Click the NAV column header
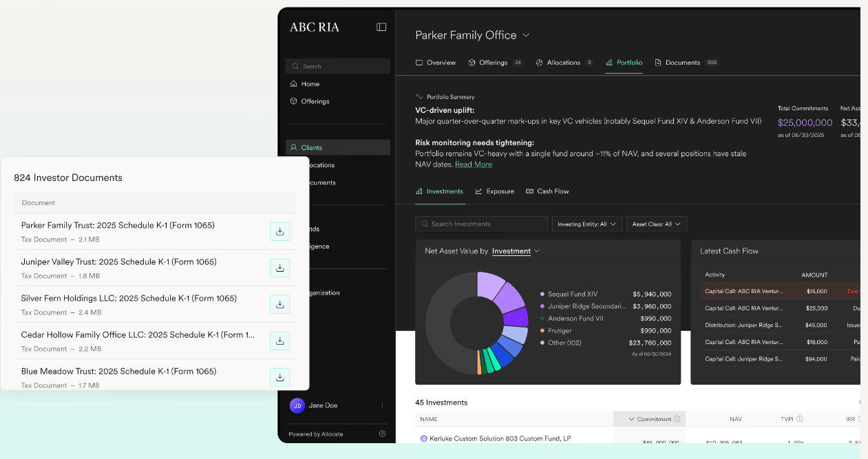868x459 pixels. pos(736,419)
